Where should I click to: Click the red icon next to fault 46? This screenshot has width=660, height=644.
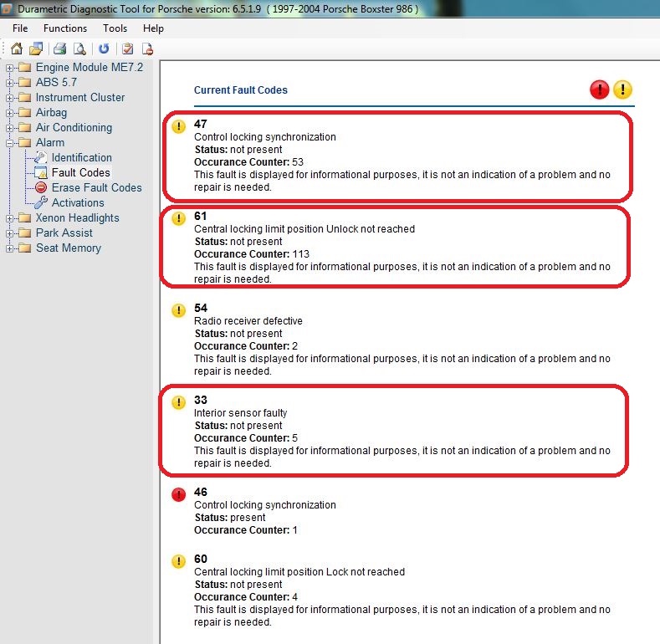click(178, 495)
